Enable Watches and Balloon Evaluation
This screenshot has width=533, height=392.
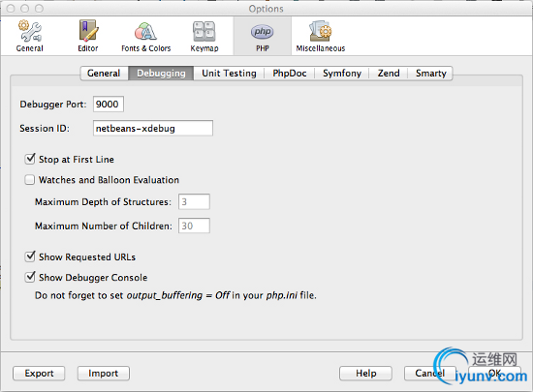[30, 179]
